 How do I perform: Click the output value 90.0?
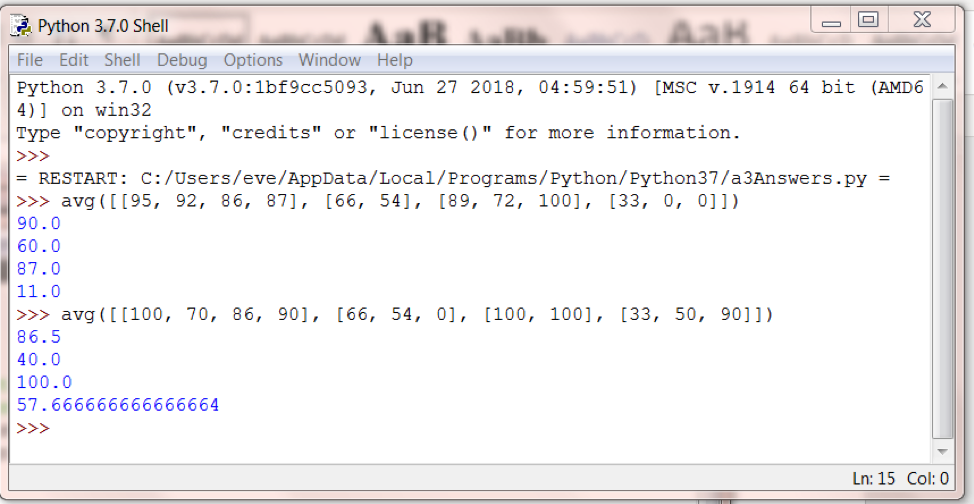click(39, 224)
